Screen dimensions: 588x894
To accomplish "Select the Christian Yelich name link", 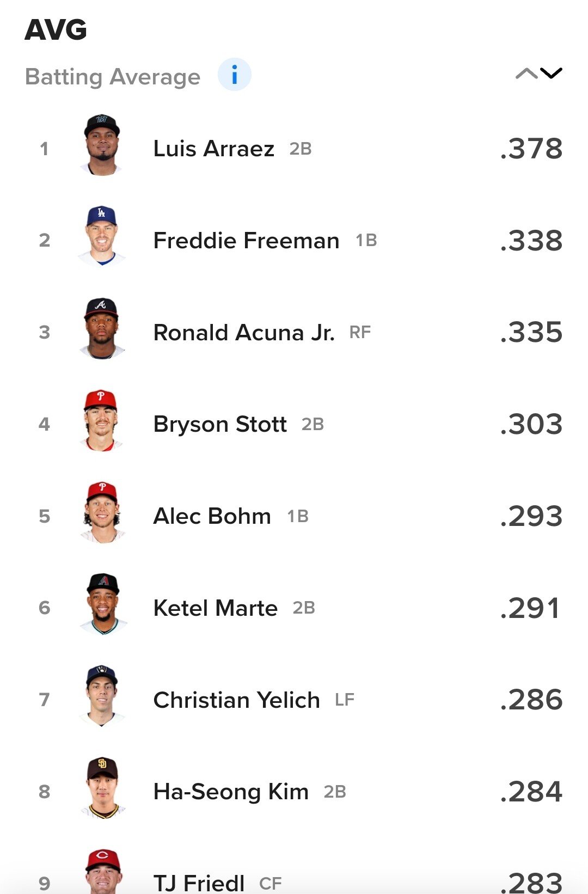I will [237, 700].
